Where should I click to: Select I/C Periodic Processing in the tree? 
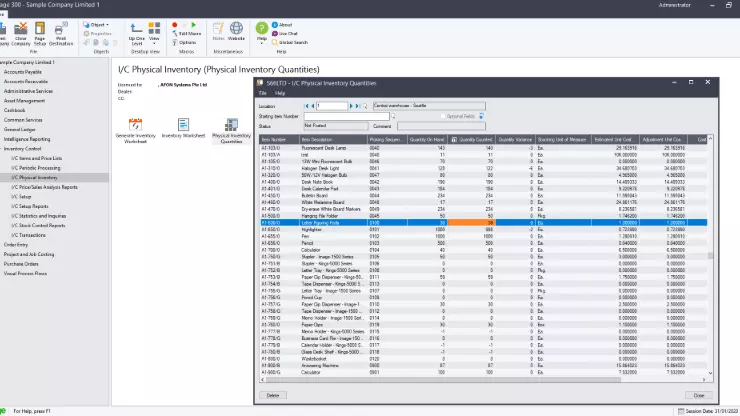coord(36,168)
